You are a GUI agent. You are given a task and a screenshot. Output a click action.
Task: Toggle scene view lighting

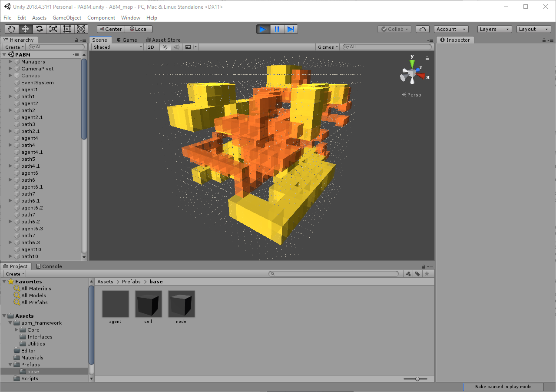165,47
